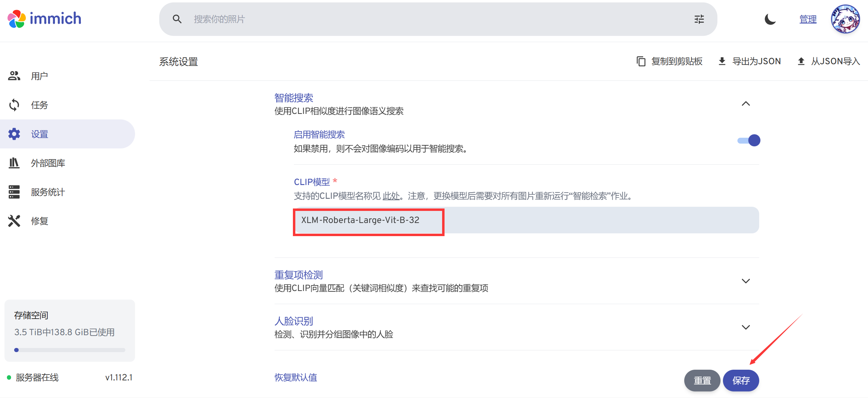Open search filter options icon
The height and width of the screenshot is (398, 868).
point(699,19)
